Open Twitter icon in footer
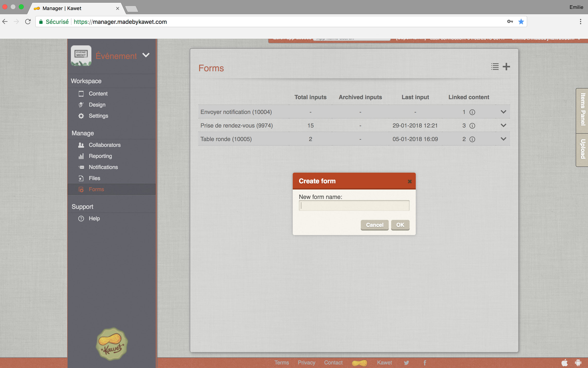The height and width of the screenshot is (368, 588). pyautogui.click(x=406, y=363)
